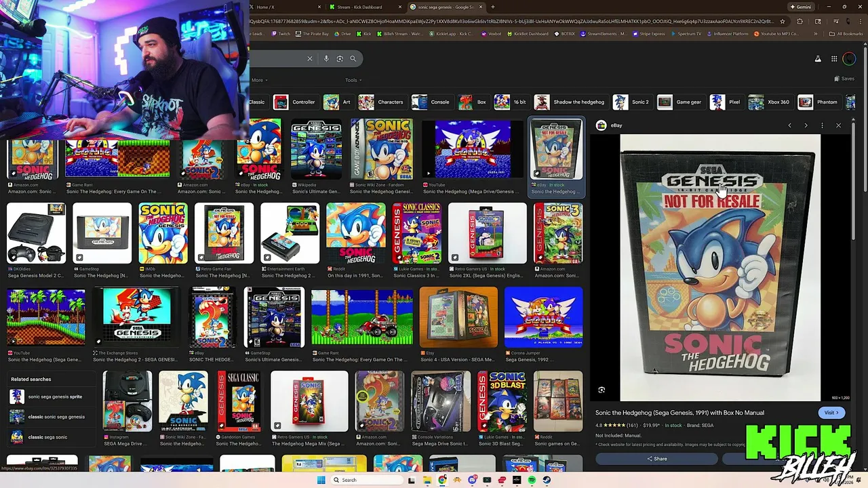
Task: Close the Stream - Kick Dashboard tab
Action: [x=400, y=7]
